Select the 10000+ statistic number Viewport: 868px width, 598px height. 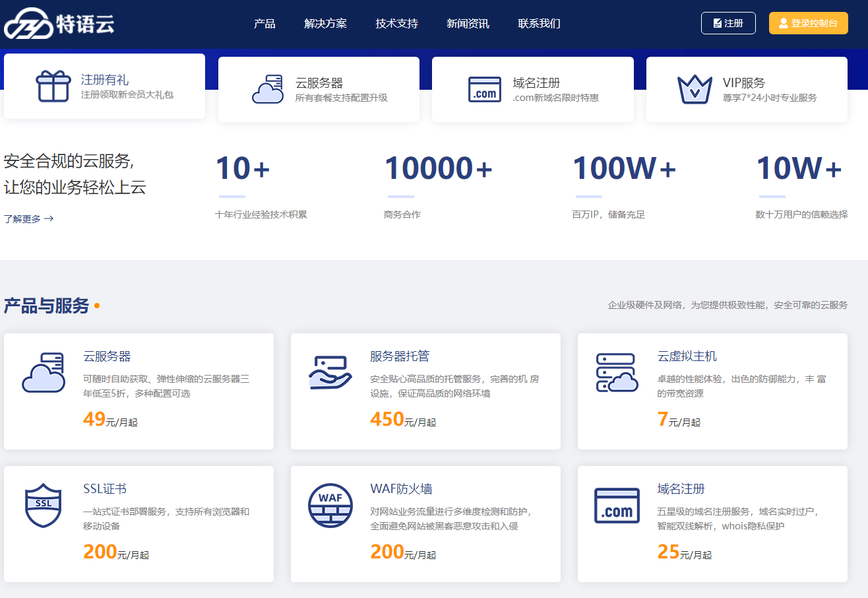(439, 168)
